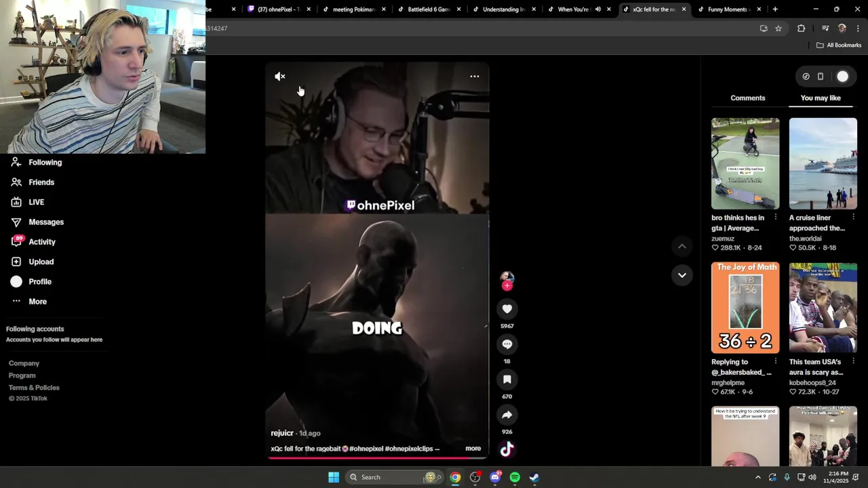Open Friends in the sidebar
The width and height of the screenshot is (868, 488).
point(33,182)
